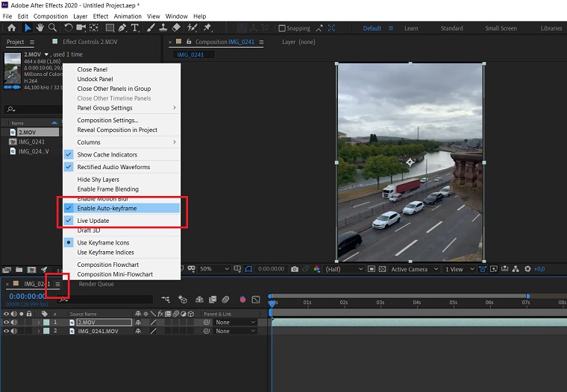Select the Zoom tool in toolbar
The height and width of the screenshot is (392, 567).
[x=53, y=28]
